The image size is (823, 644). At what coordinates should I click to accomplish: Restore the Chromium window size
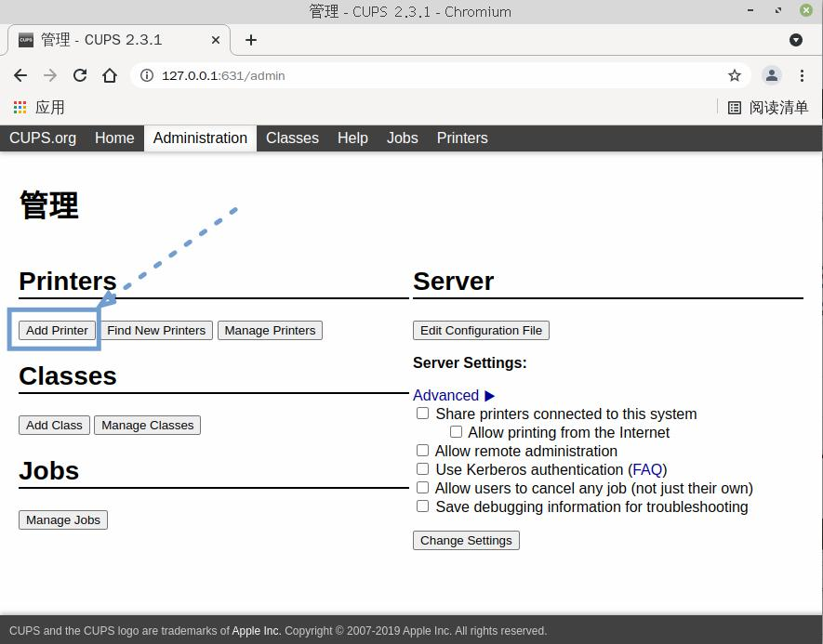(x=778, y=10)
